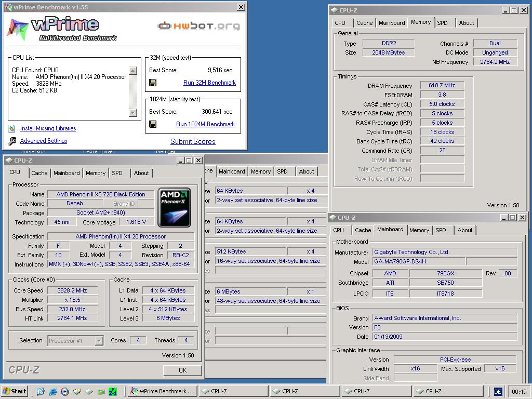Screen dimensions: 532x399
Task: Select CPU tab in the CPU-Z Mainboard window
Action: 339,230
